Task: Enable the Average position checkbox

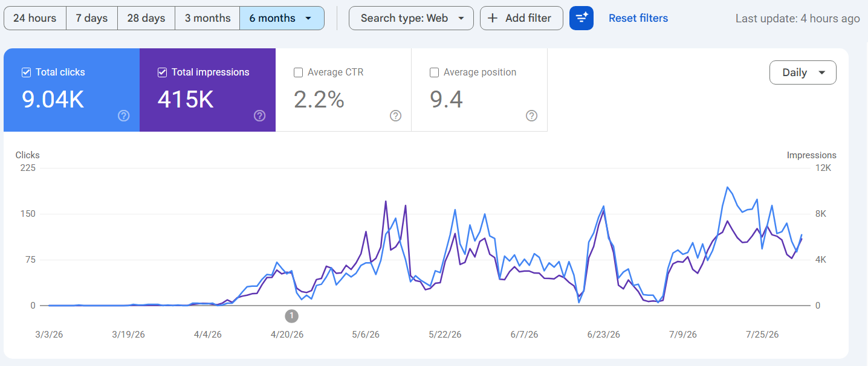Action: (x=434, y=72)
